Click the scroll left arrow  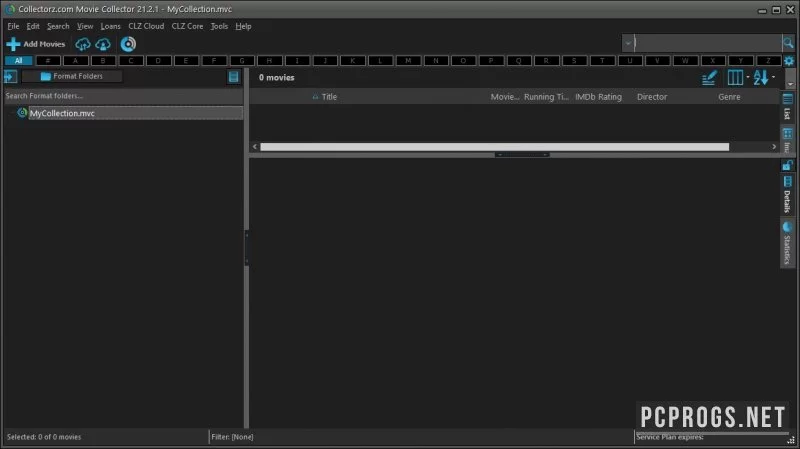click(255, 147)
